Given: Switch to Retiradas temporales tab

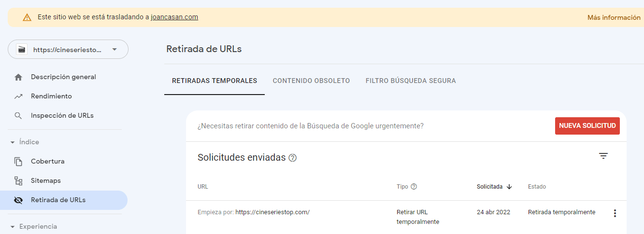Looking at the screenshot, I should pyautogui.click(x=215, y=81).
